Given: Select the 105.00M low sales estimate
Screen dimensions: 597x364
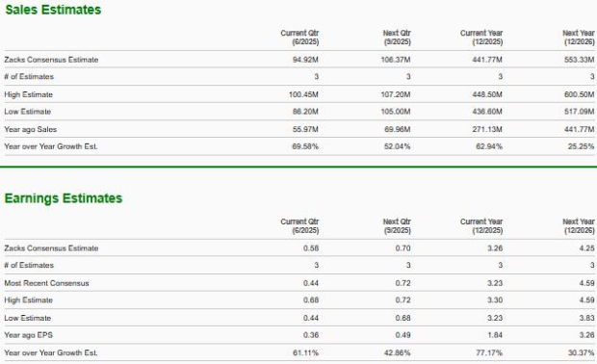Looking at the screenshot, I should (x=396, y=112).
